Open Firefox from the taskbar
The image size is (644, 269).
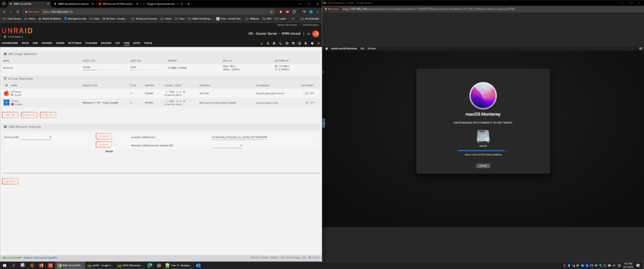pyautogui.click(x=41, y=266)
